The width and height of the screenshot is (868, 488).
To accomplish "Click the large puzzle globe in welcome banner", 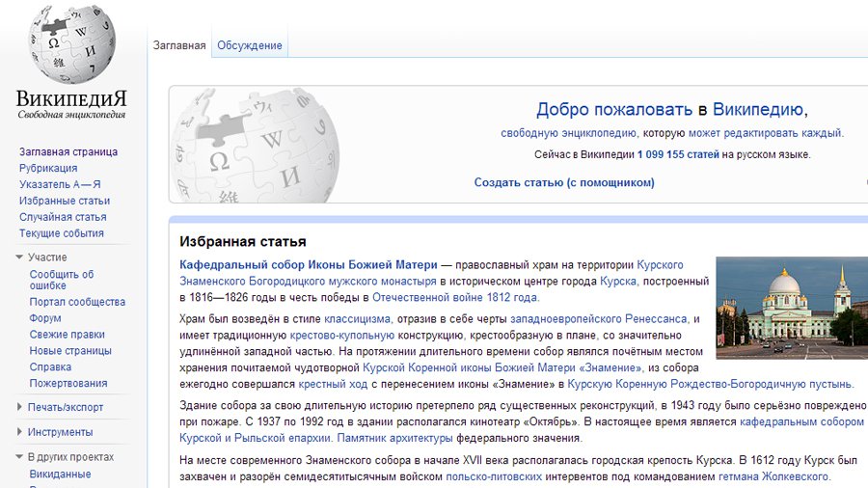I will click(x=255, y=146).
